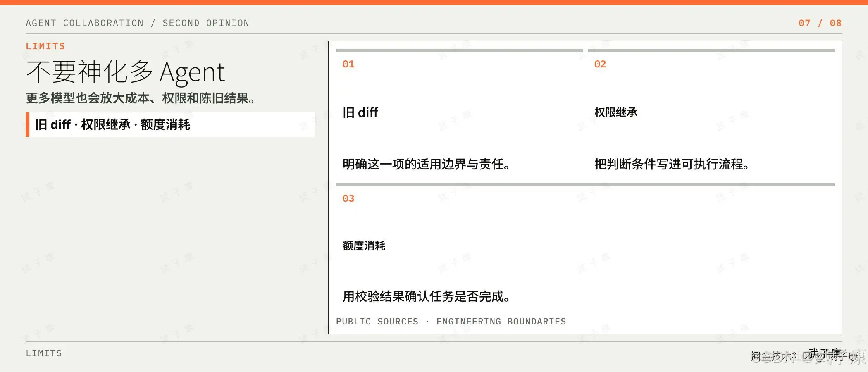This screenshot has width=868, height=372.
Task: Click the card number '01'
Action: click(348, 64)
